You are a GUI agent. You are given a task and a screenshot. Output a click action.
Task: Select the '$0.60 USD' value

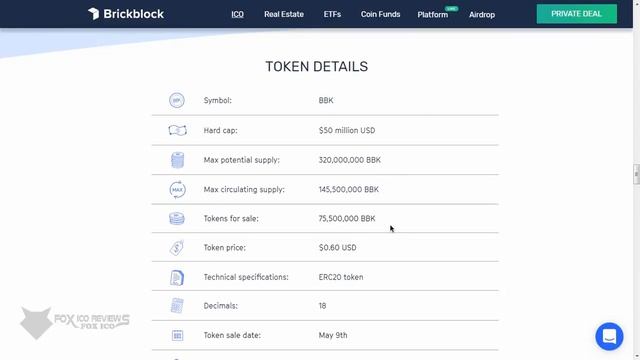[337, 248]
